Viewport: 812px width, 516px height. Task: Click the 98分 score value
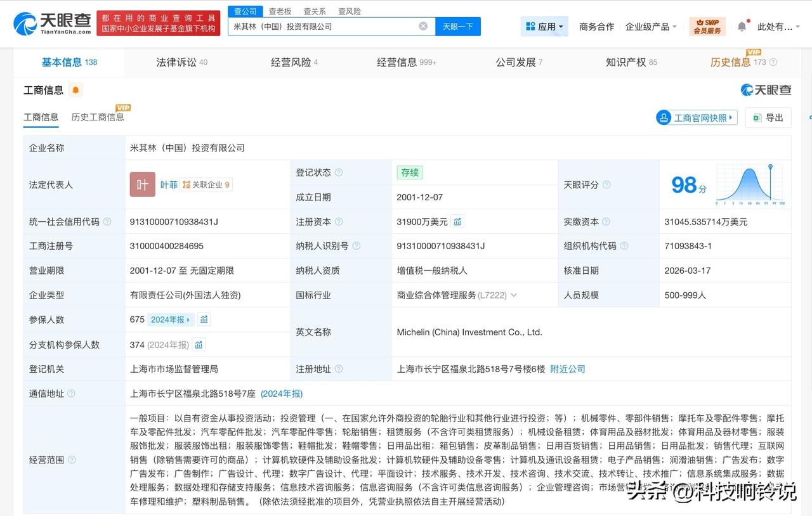tap(689, 184)
